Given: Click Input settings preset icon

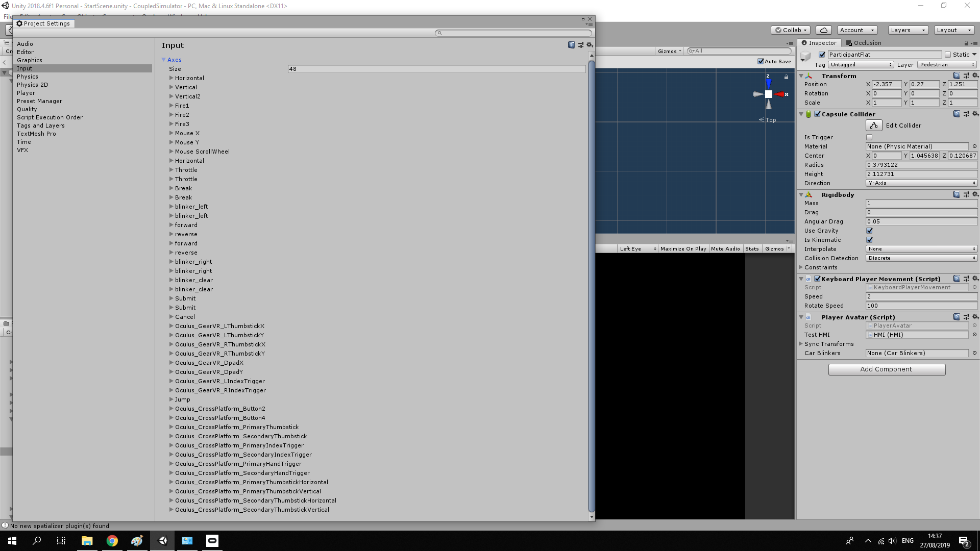Looking at the screenshot, I should 580,45.
